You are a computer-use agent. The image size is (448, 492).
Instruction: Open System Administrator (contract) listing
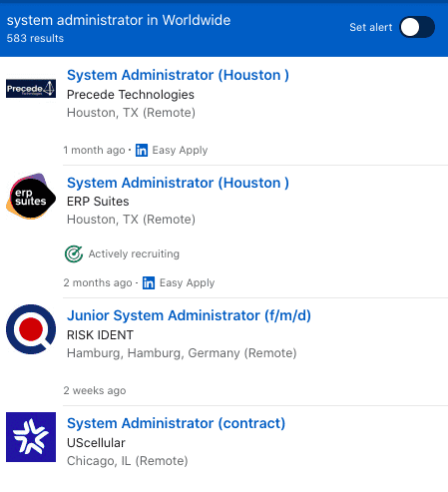tap(176, 423)
